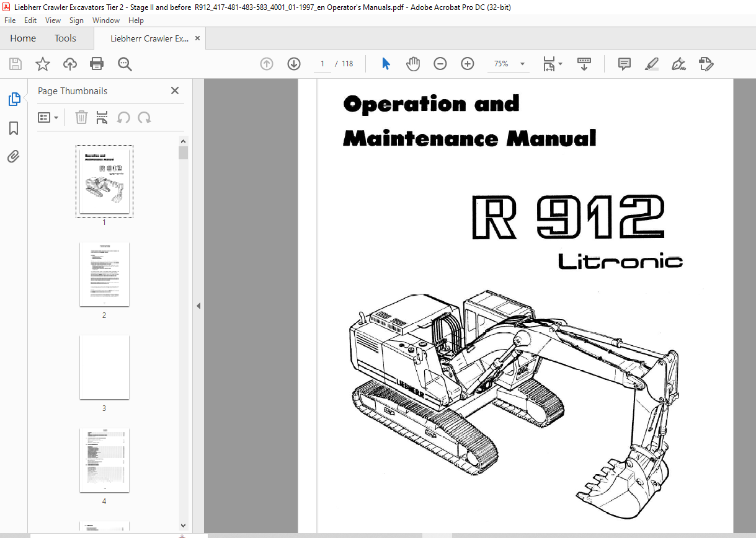The width and height of the screenshot is (756, 538).
Task: Add a comment sticky note
Action: pos(625,64)
